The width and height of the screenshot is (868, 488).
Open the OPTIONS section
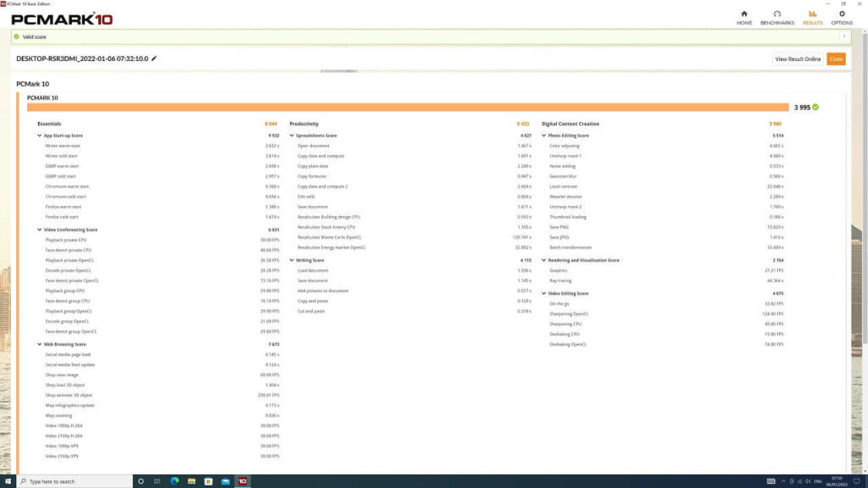[x=842, y=18]
